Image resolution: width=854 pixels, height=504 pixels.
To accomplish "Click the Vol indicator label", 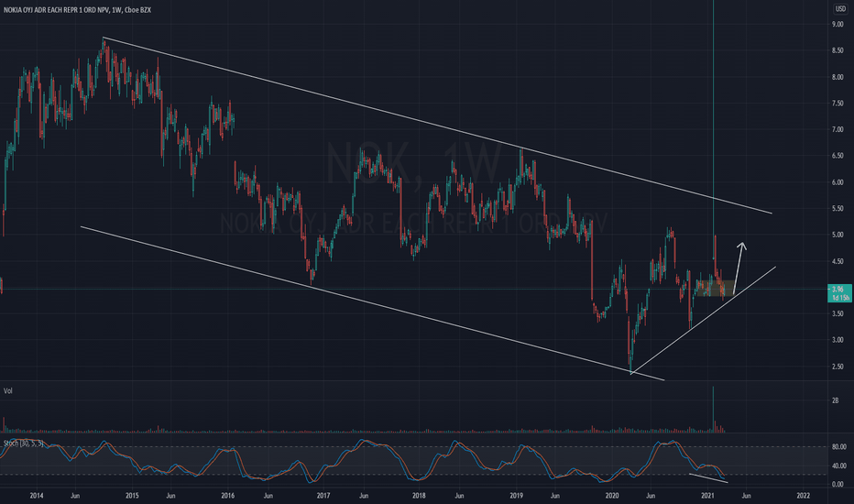I will [x=7, y=390].
